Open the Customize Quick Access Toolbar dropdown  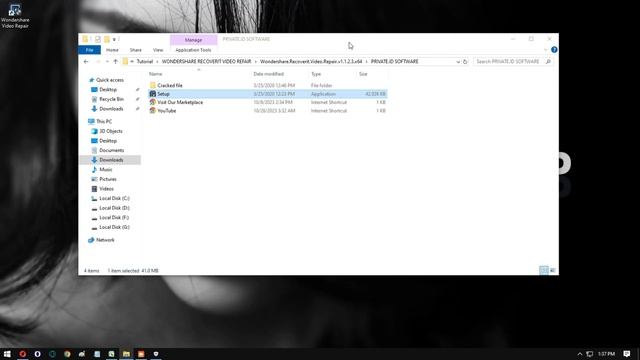click(x=114, y=40)
